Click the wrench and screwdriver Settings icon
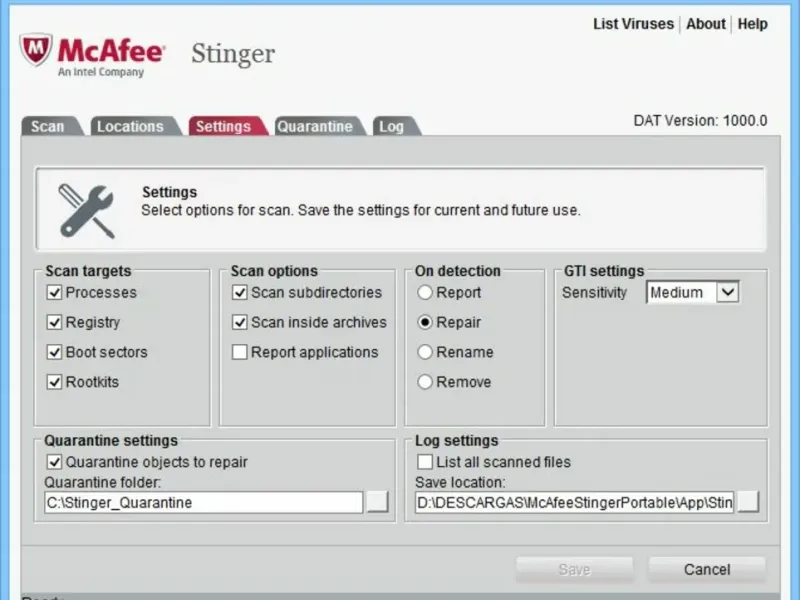The width and height of the screenshot is (800, 600). click(x=87, y=211)
